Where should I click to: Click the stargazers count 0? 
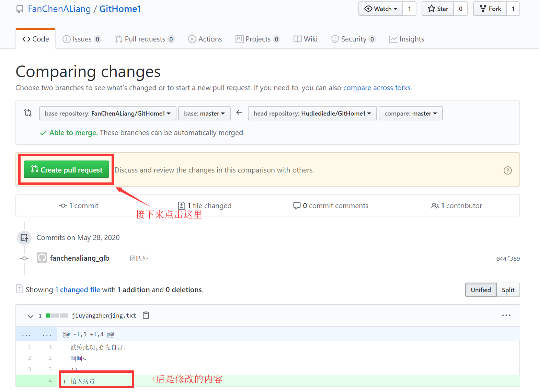click(460, 9)
